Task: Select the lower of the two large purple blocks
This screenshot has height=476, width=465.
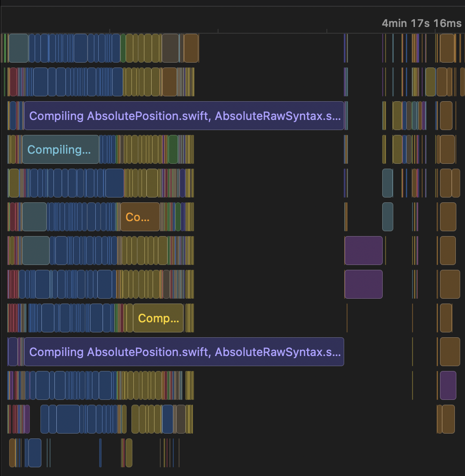Action: click(x=363, y=284)
